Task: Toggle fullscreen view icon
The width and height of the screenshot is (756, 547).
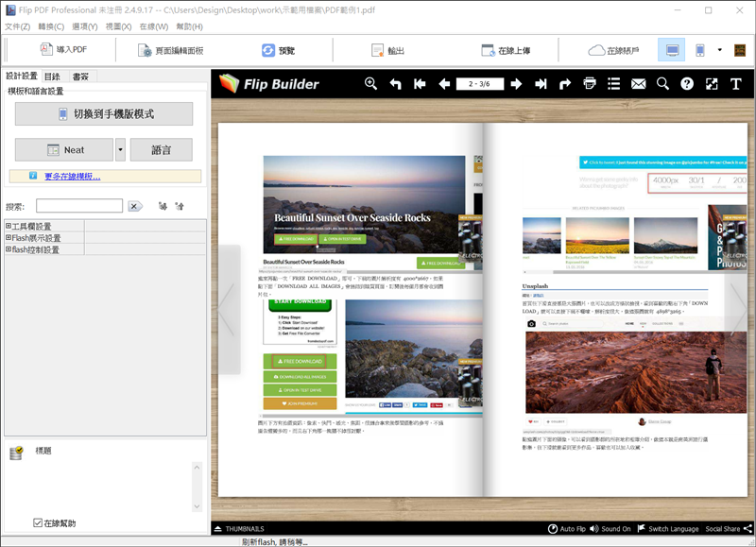Action: (x=712, y=84)
